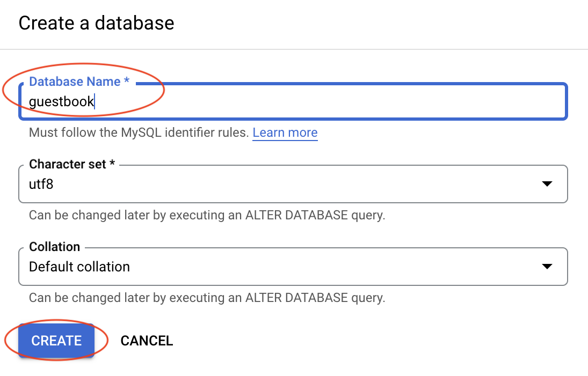Open the Collation combo box
The image size is (588, 376).
tap(268, 267)
